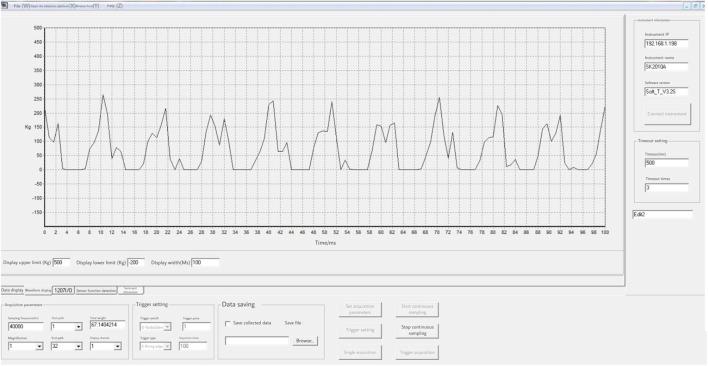Focus the Display upper limit field
708x366 pixels.
coord(62,262)
